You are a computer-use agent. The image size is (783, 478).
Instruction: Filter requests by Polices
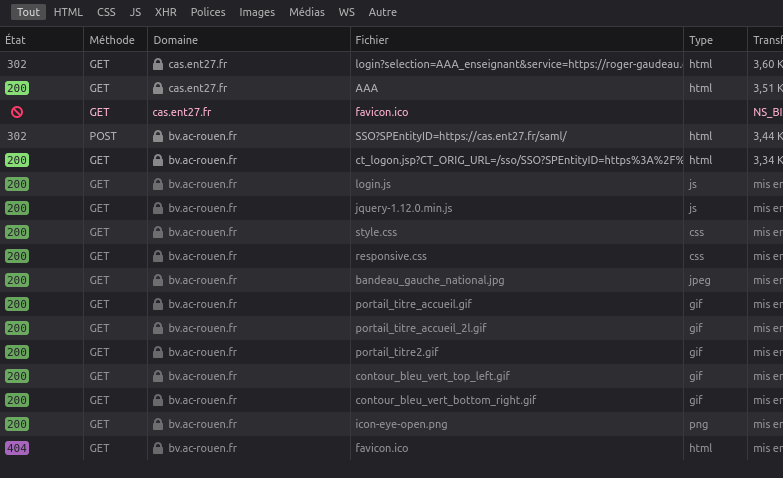[208, 12]
